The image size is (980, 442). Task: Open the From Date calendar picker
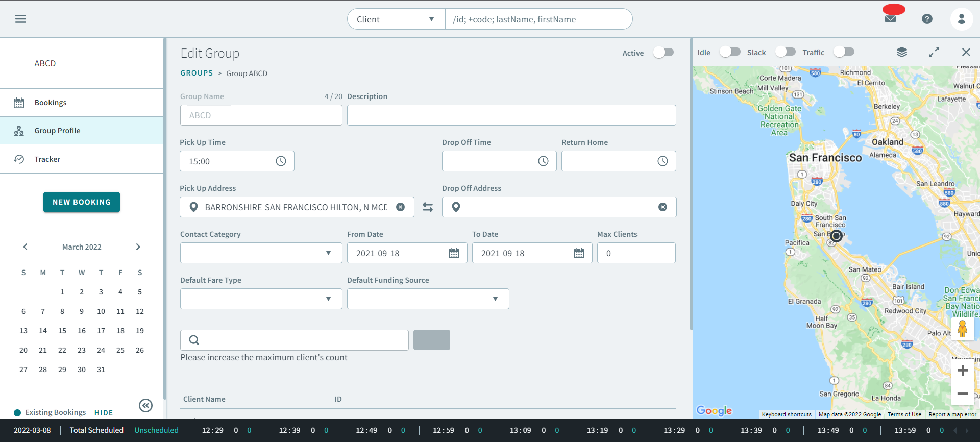453,253
